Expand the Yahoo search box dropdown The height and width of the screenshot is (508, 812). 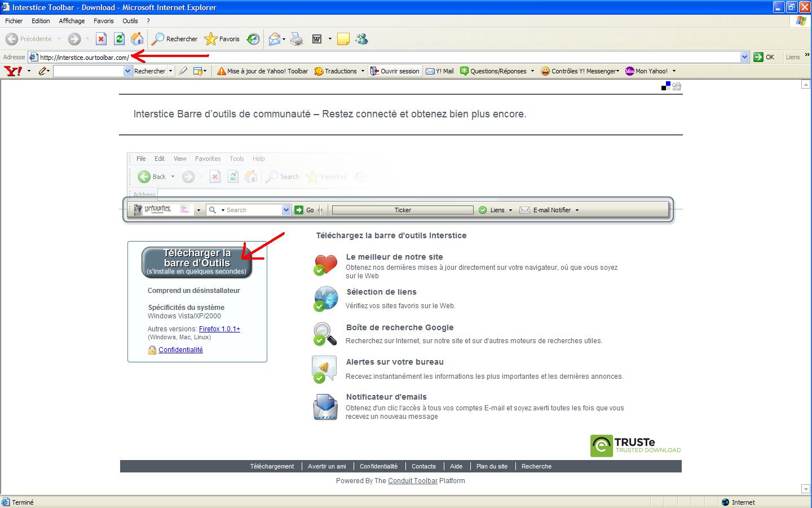pos(127,71)
